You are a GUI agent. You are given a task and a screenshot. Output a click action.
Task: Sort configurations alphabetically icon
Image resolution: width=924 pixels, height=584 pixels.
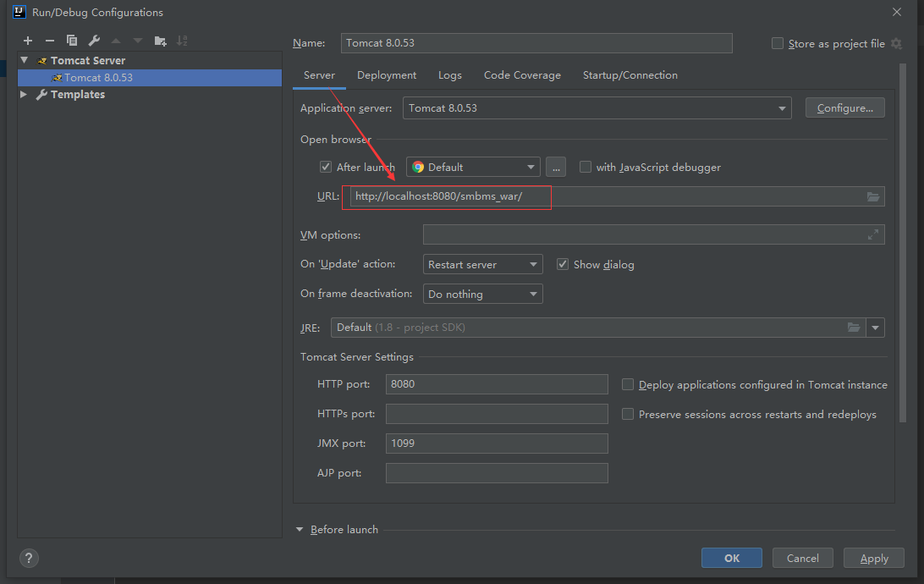tap(182, 41)
